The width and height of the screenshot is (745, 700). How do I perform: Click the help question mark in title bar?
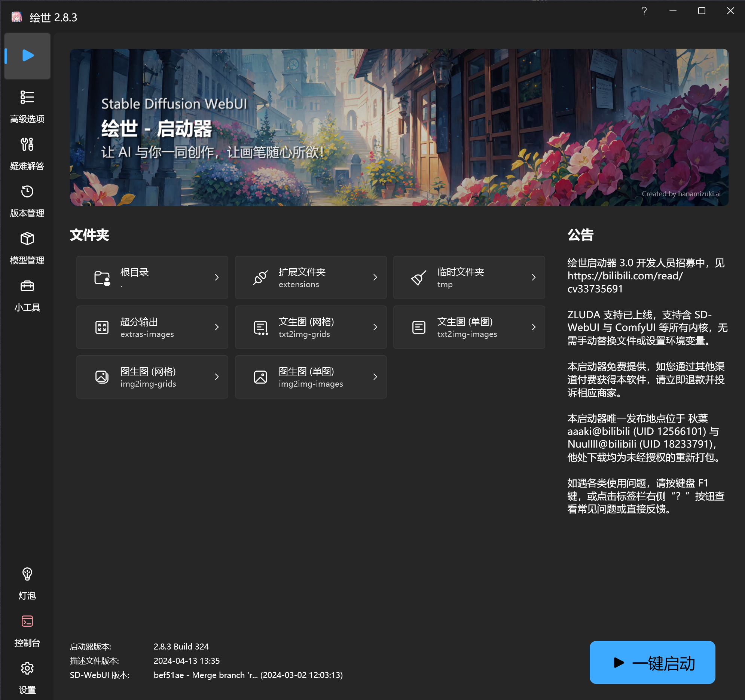coord(644,11)
